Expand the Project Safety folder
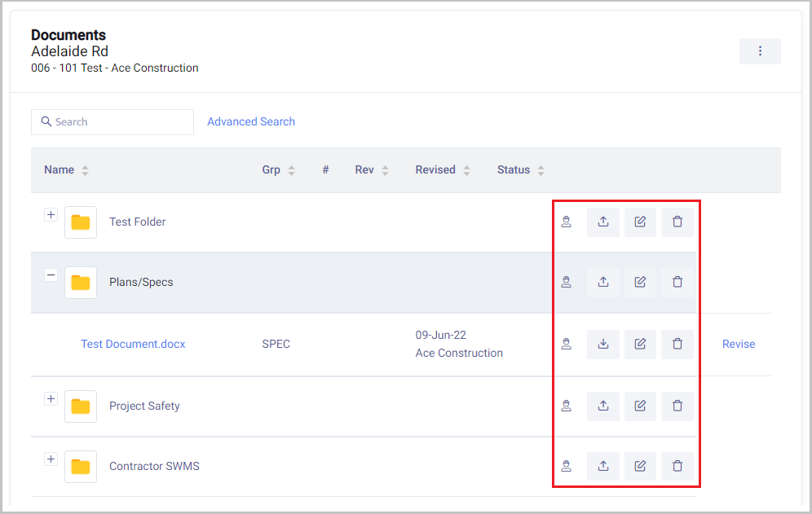The image size is (812, 514). pyautogui.click(x=51, y=399)
